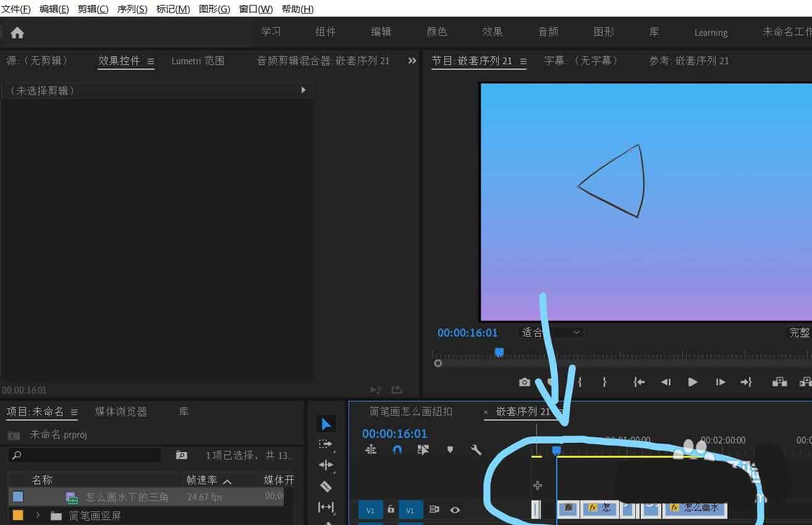Step forward one frame

click(721, 382)
